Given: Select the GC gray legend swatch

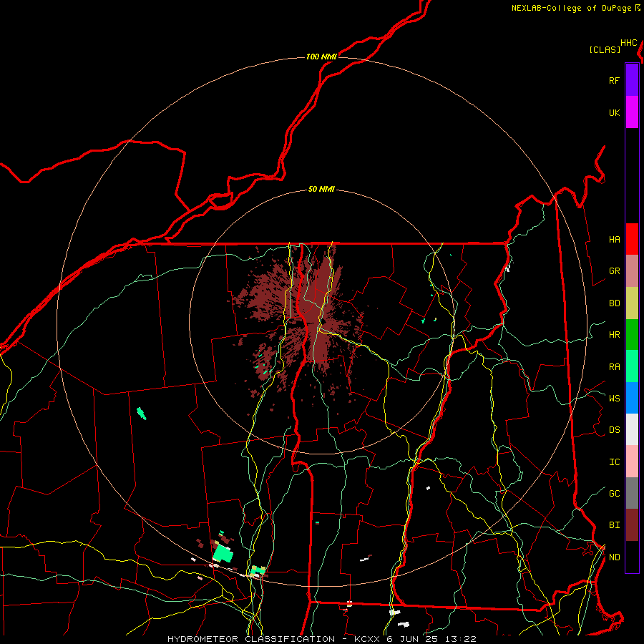Looking at the screenshot, I should coord(632,493).
